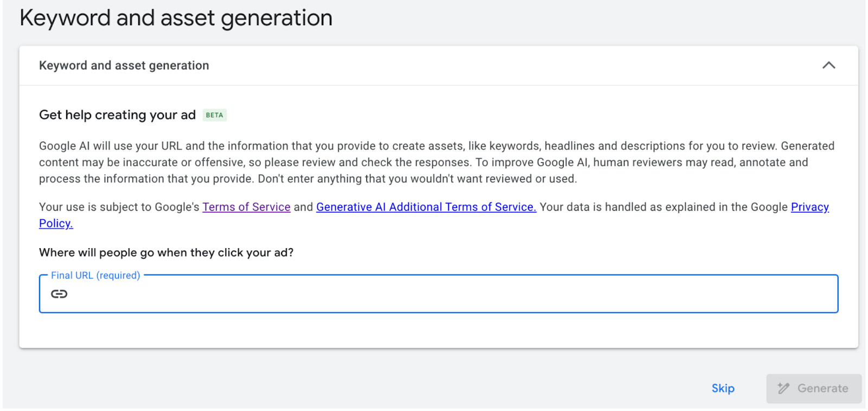Click the 'Keyword and asset generation' card header

[438, 65]
